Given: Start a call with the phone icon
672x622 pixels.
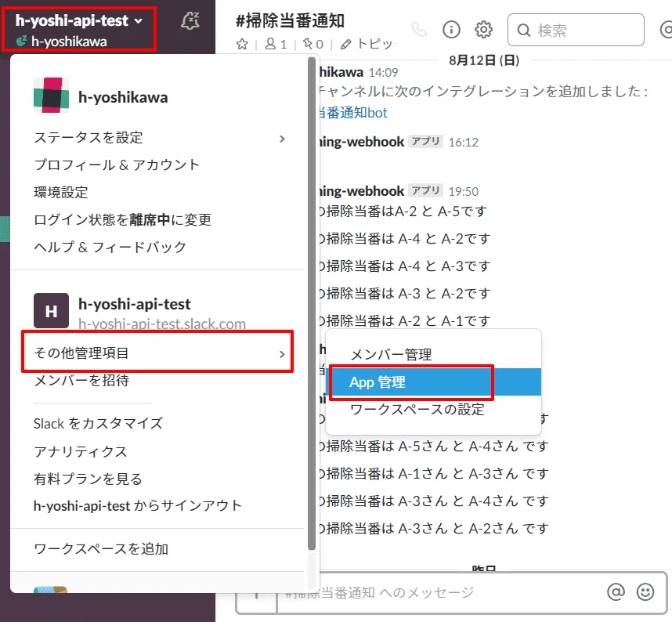Looking at the screenshot, I should coord(420,29).
